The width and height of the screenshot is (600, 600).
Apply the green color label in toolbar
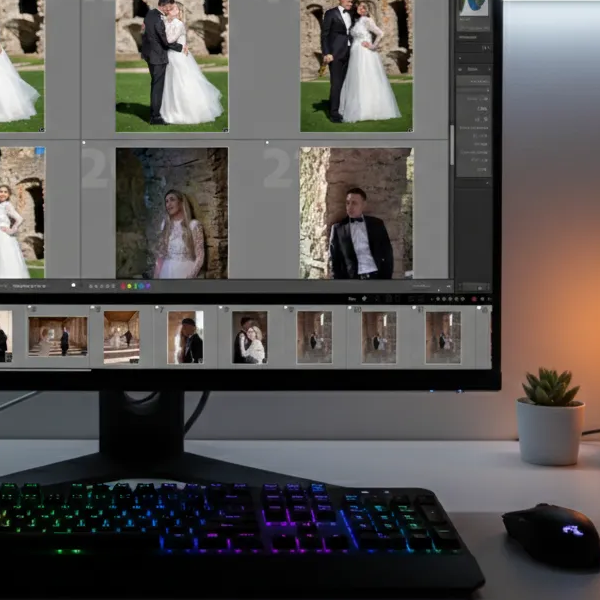(x=135, y=285)
